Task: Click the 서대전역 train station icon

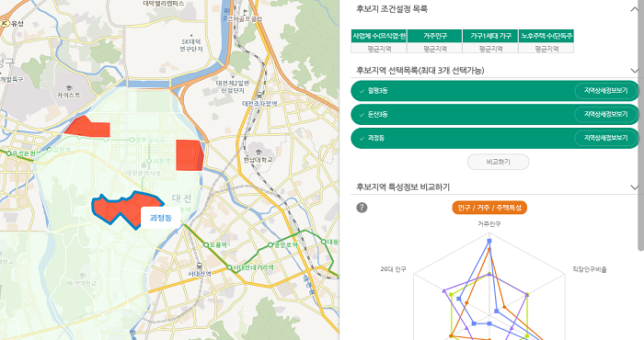Action: (200, 266)
